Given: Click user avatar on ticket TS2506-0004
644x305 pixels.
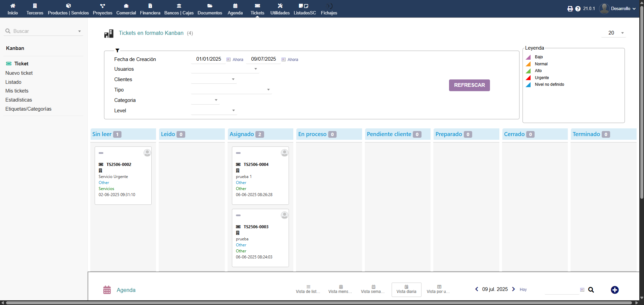Looking at the screenshot, I should click(x=284, y=153).
